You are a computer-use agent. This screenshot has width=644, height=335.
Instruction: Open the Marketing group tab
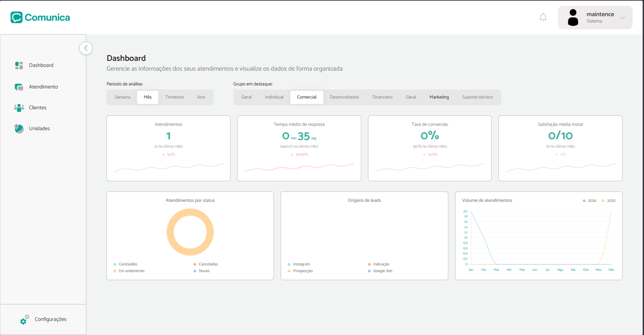[439, 97]
